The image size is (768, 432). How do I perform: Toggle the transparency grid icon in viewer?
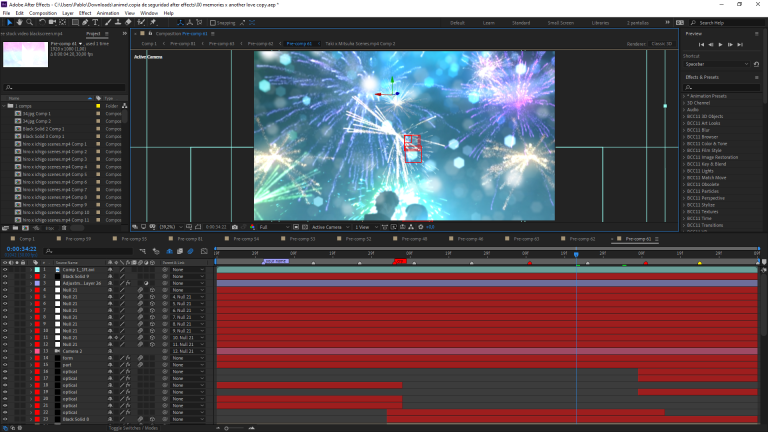click(x=305, y=227)
